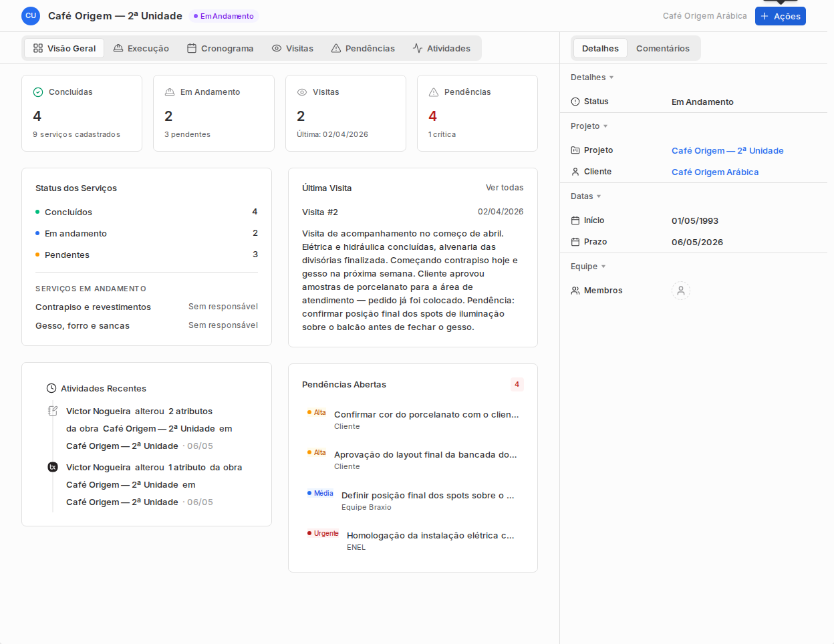Viewport: 834px width, 644px height.
Task: Click the edit icon of first activity
Action: pyautogui.click(x=53, y=411)
